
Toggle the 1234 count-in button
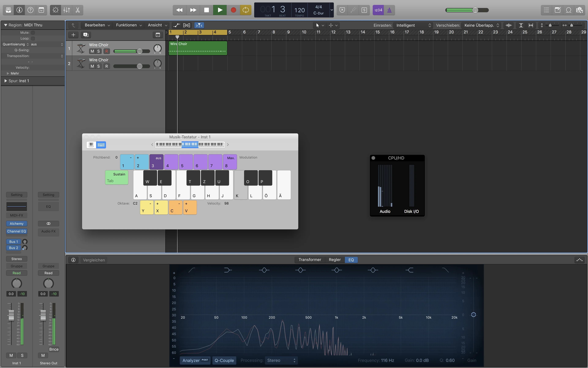[378, 10]
